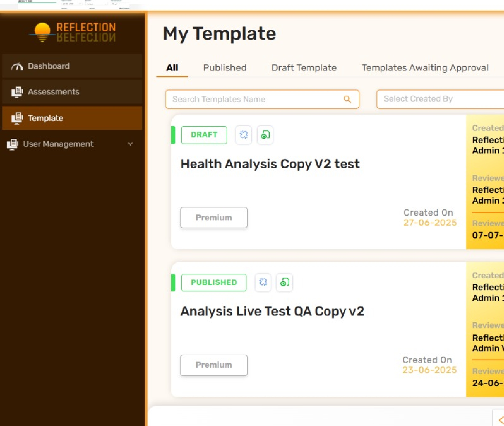Expand the User Management chevron
The width and height of the screenshot is (504, 426).
130,144
